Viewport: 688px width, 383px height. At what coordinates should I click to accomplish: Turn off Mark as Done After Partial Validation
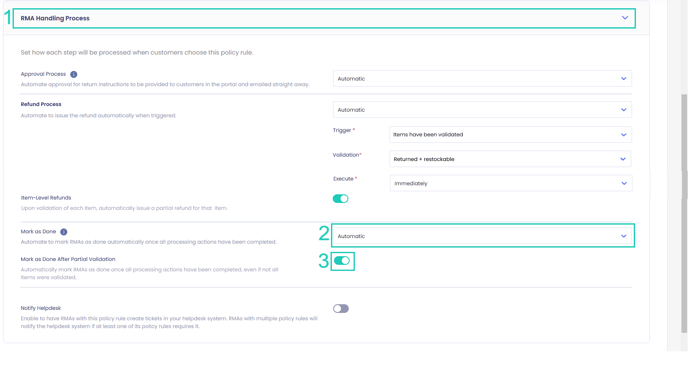[x=342, y=261]
